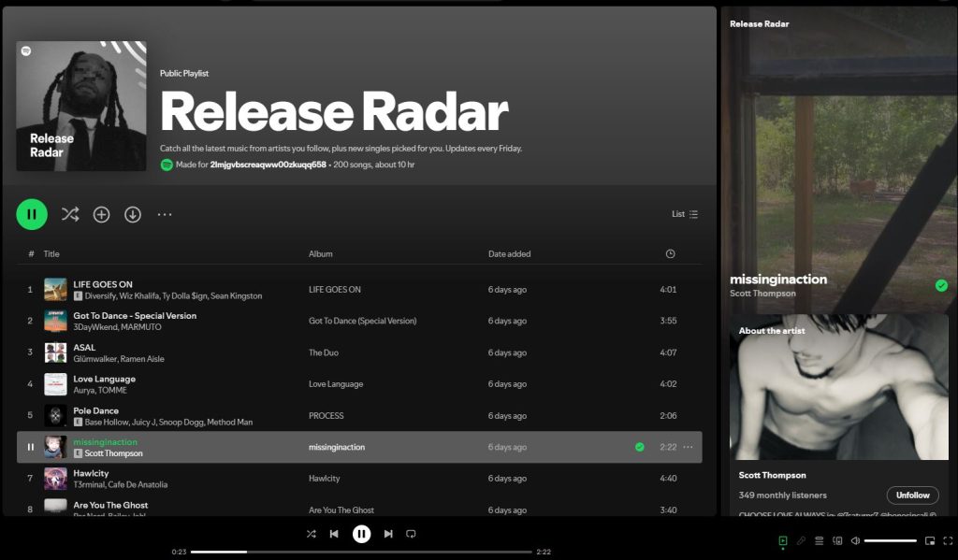This screenshot has height=560, width=958.
Task: Open missinginaction title in Now Playing panel
Action: point(778,280)
